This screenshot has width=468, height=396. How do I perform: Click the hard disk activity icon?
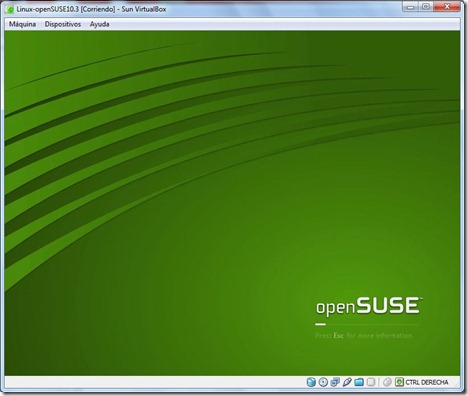click(311, 382)
